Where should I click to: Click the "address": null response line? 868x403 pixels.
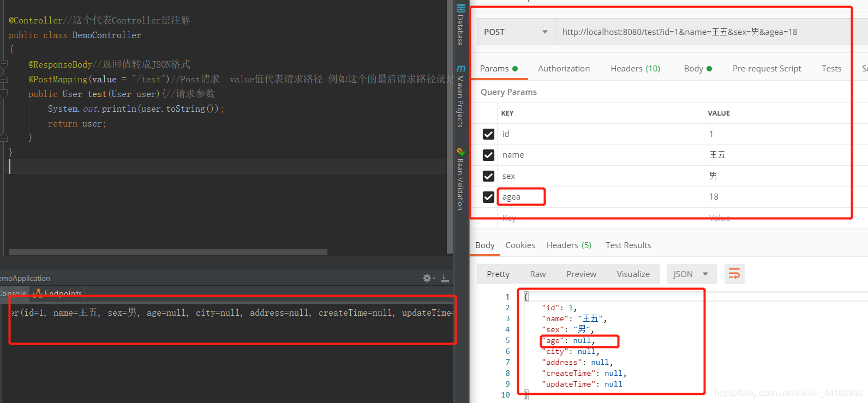tap(577, 362)
